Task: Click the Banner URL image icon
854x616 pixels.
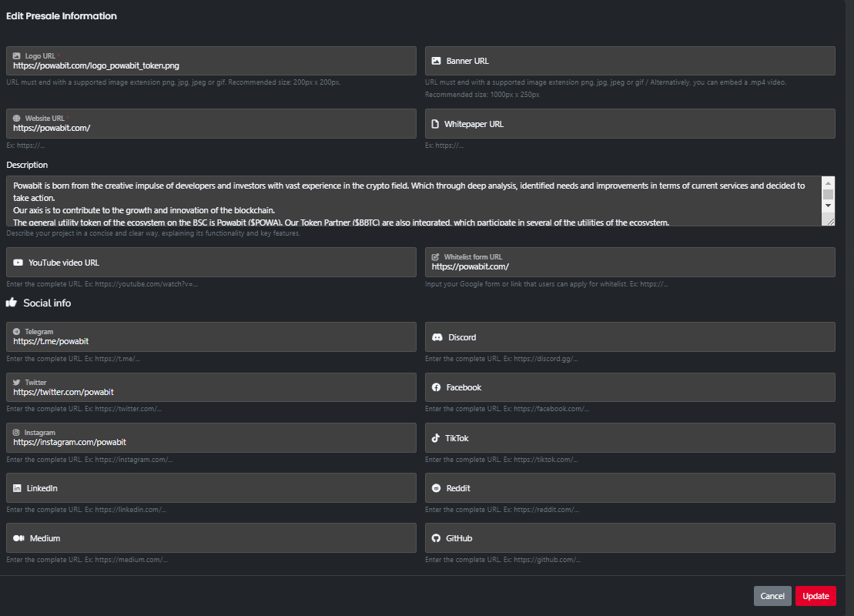Action: point(437,61)
